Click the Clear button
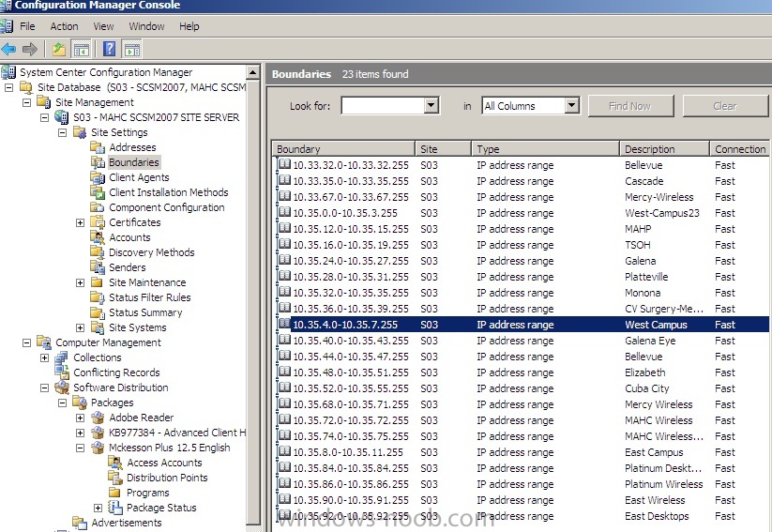Screen dimensions: 772x532 (725, 106)
